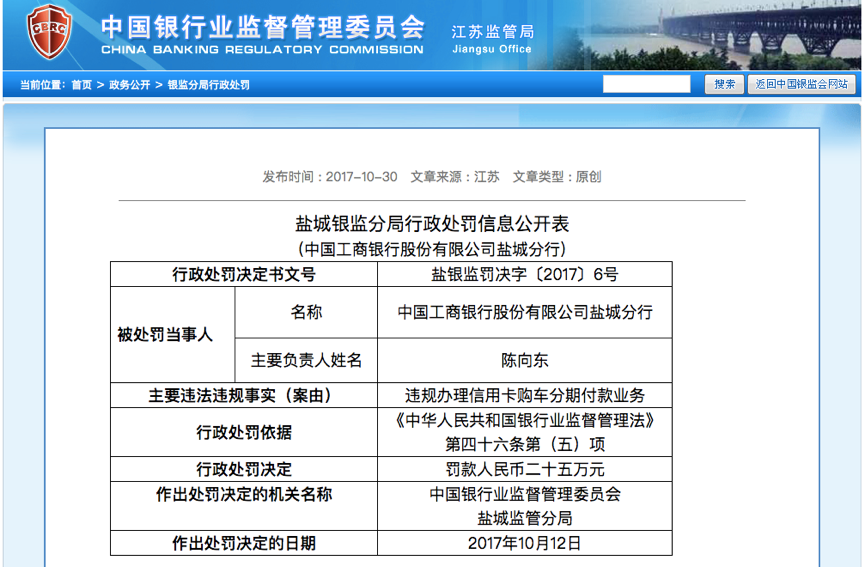Select 文章类型：原创 text
The width and height of the screenshot is (865, 567).
pos(557,177)
